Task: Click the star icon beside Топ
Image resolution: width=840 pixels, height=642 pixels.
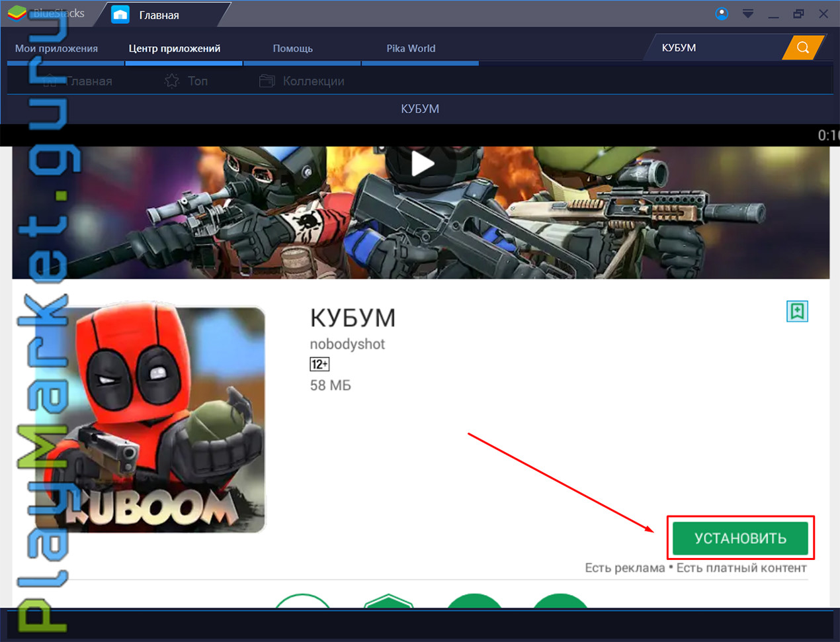Action: [172, 81]
